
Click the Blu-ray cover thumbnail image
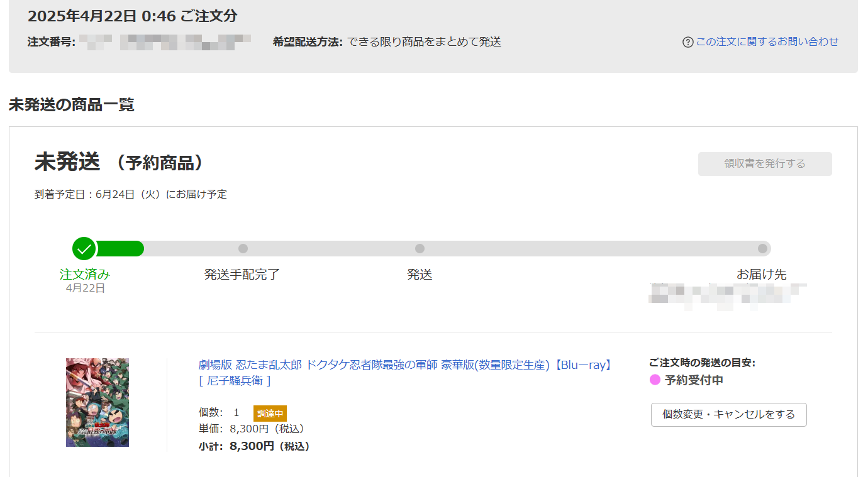pos(97,402)
